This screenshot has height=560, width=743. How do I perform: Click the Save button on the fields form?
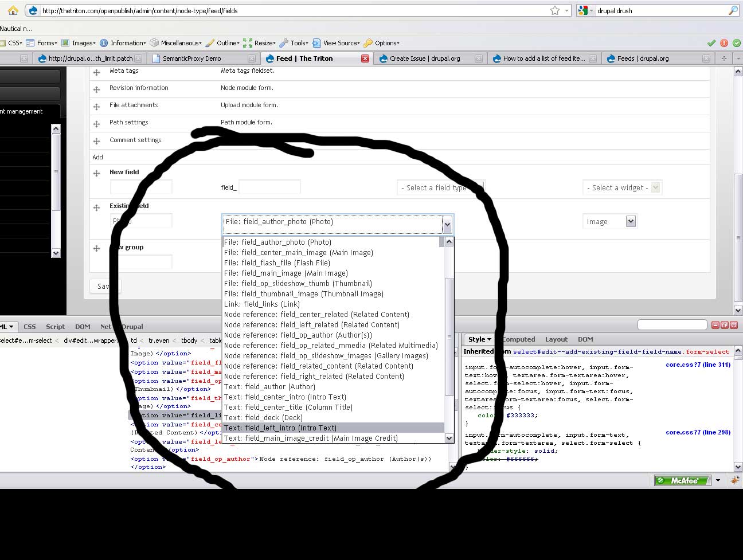point(104,286)
